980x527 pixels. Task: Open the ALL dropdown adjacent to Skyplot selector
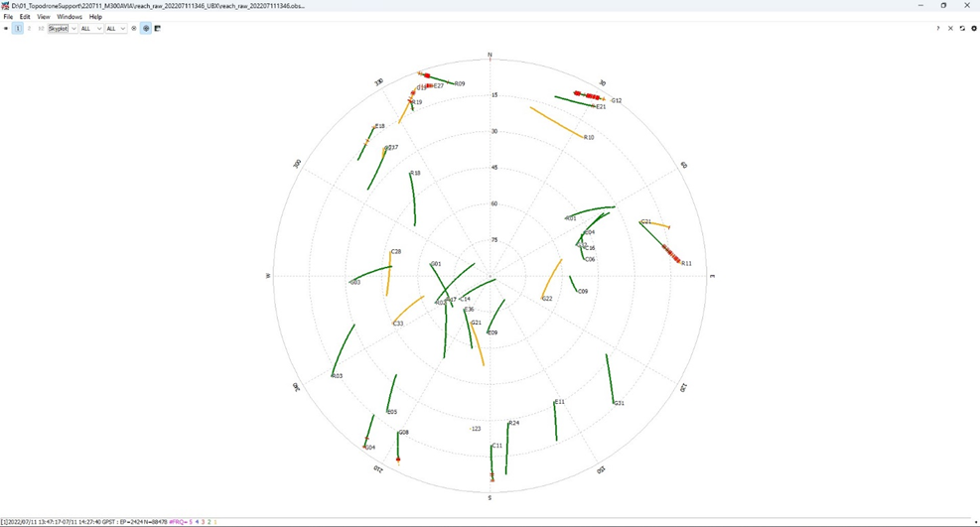91,29
